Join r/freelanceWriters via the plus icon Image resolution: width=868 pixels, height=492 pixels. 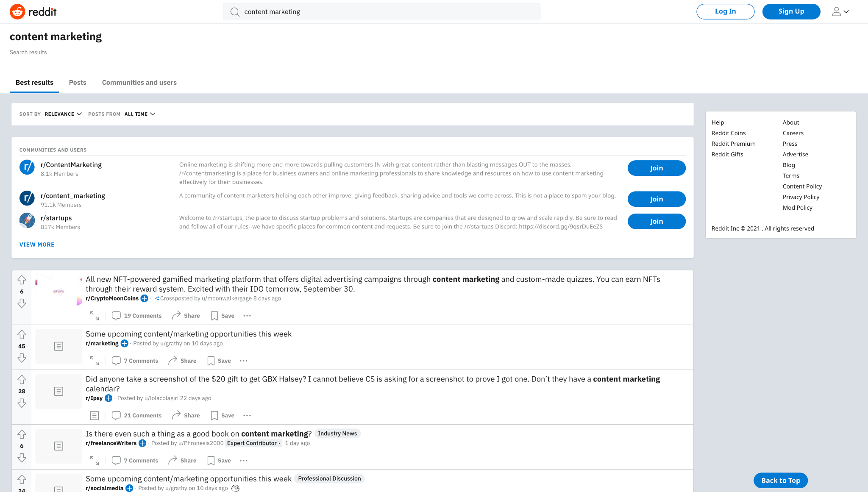[142, 443]
